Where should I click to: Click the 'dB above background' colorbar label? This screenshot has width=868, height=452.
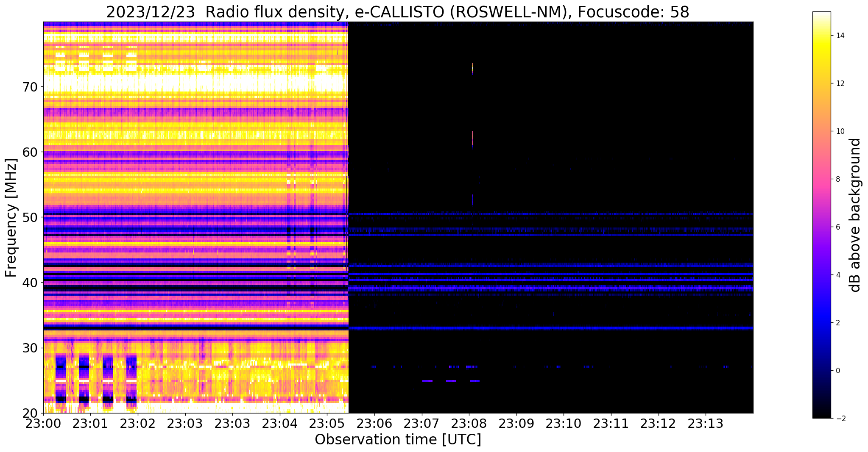click(x=855, y=215)
